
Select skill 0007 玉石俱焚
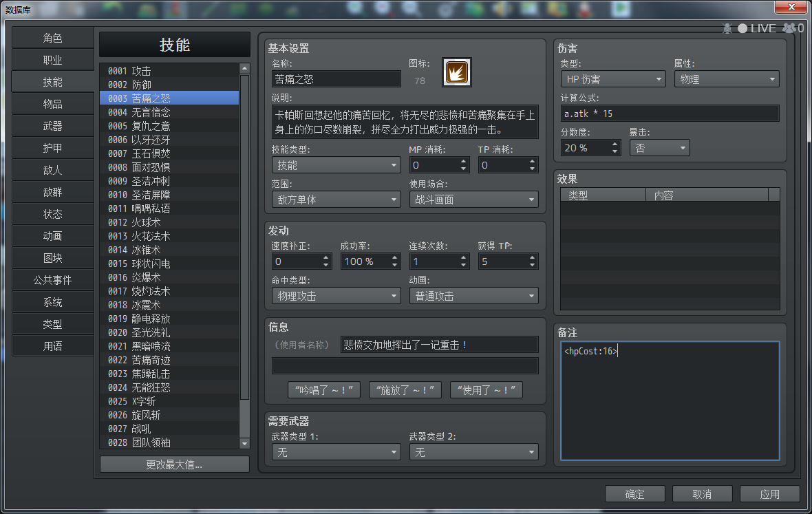click(x=169, y=153)
